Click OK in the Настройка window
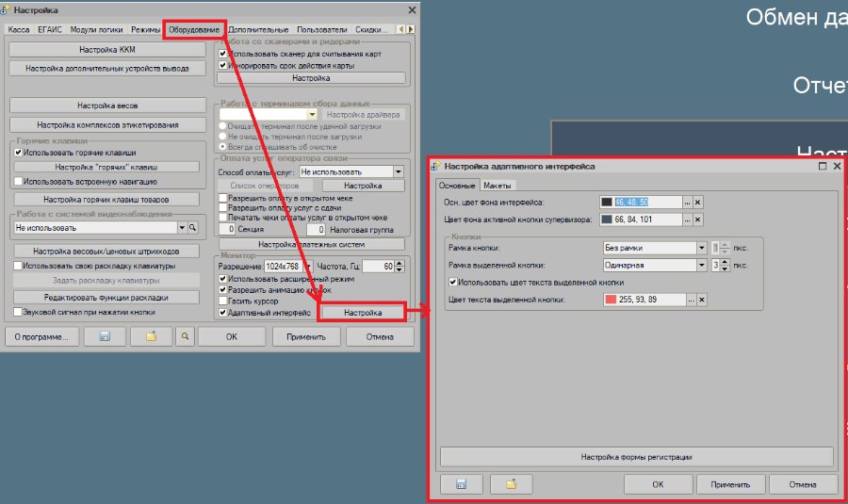 pos(232,336)
